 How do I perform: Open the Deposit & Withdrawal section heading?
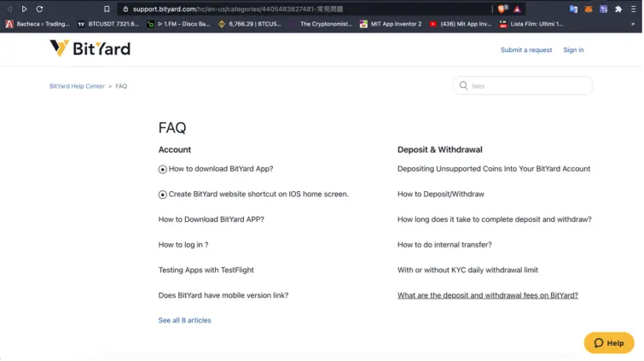pos(440,149)
